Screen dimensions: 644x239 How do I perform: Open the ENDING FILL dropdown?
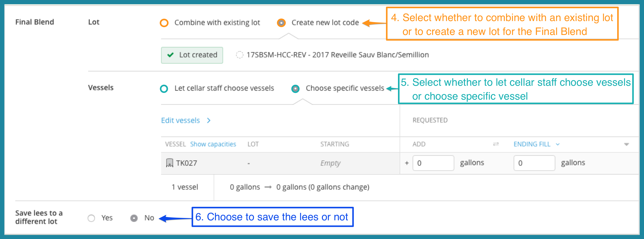537,144
